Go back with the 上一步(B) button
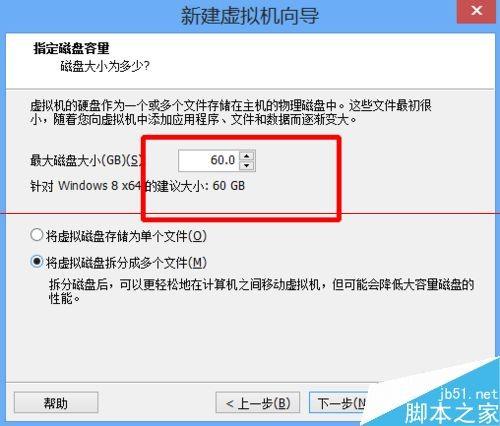 tap(258, 403)
